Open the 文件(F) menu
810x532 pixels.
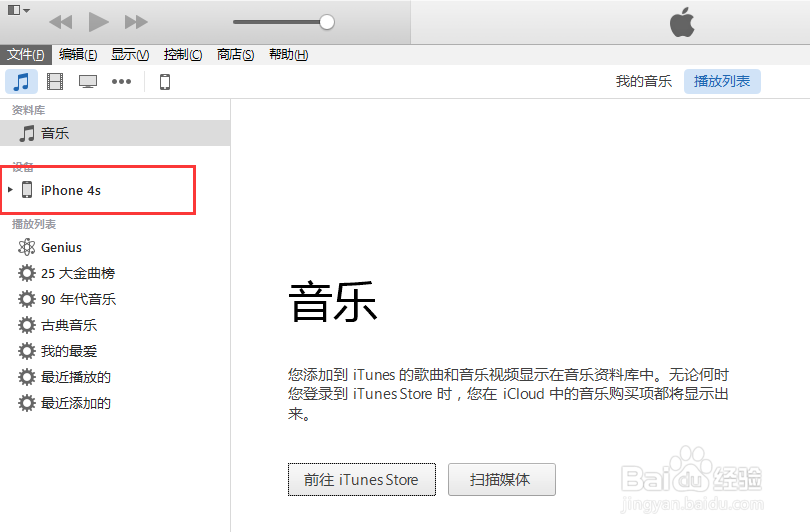point(26,55)
